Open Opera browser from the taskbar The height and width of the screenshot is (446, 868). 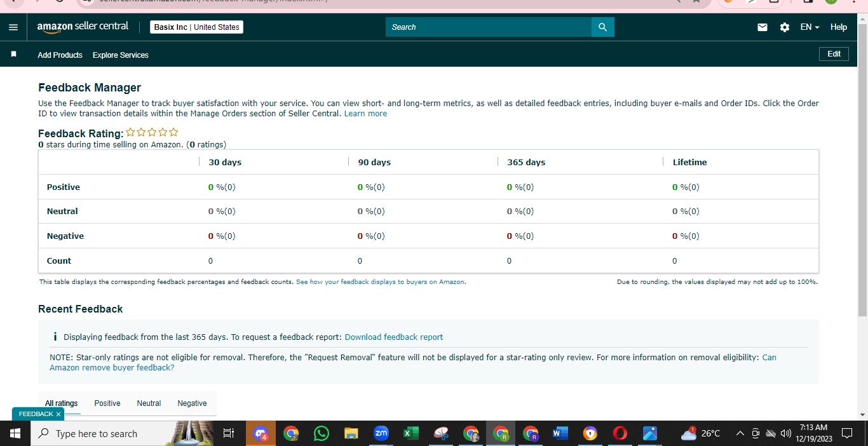point(620,433)
